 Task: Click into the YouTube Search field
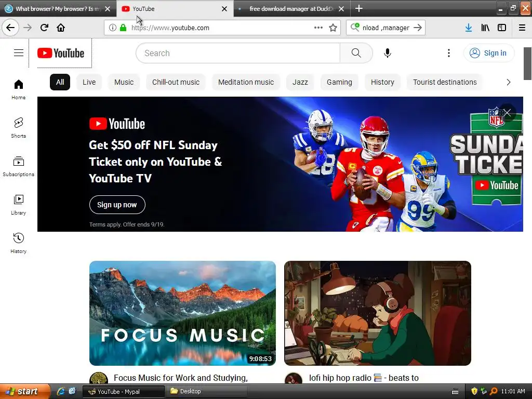click(238, 53)
